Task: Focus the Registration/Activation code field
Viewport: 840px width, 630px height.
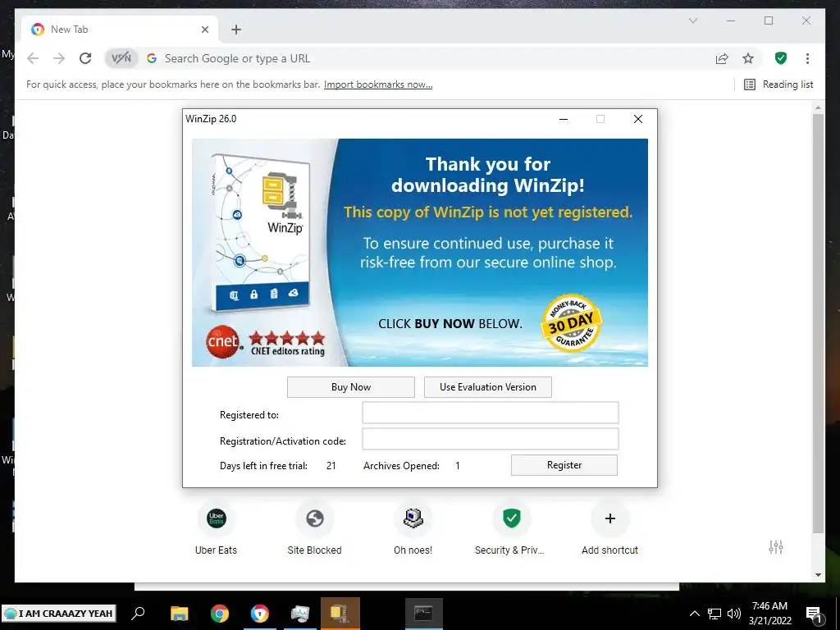Action: click(491, 439)
